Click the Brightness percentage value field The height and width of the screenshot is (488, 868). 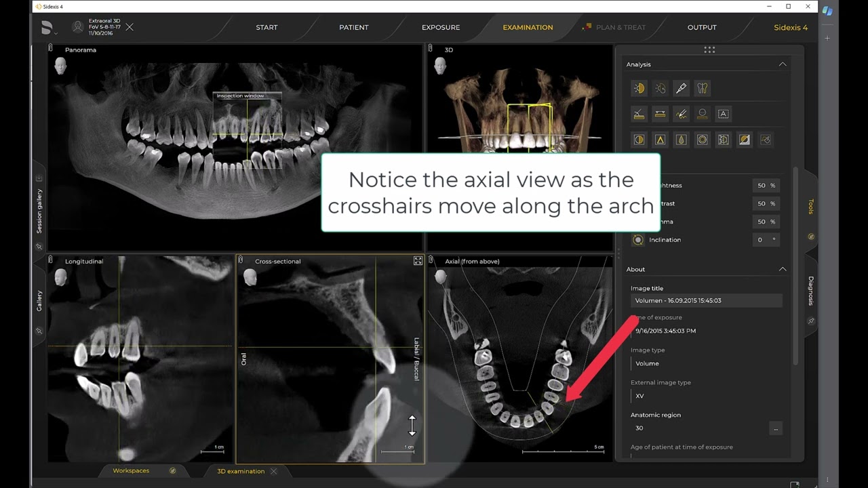pos(766,186)
